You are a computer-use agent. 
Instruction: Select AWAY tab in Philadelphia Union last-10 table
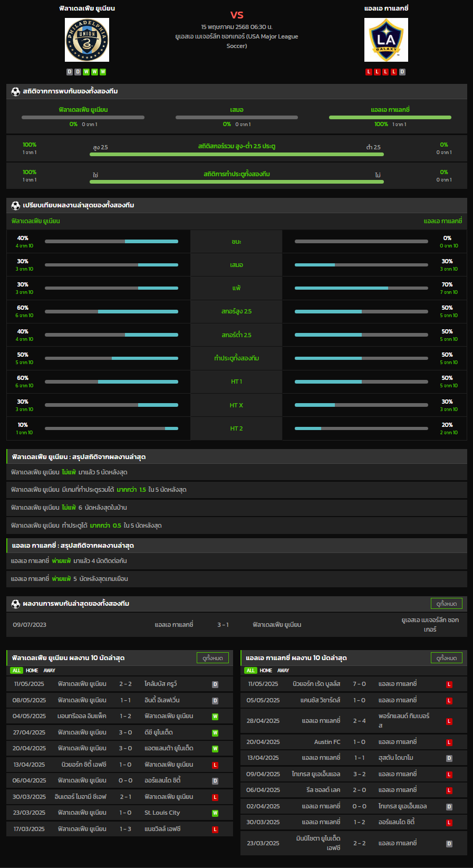pos(49,671)
